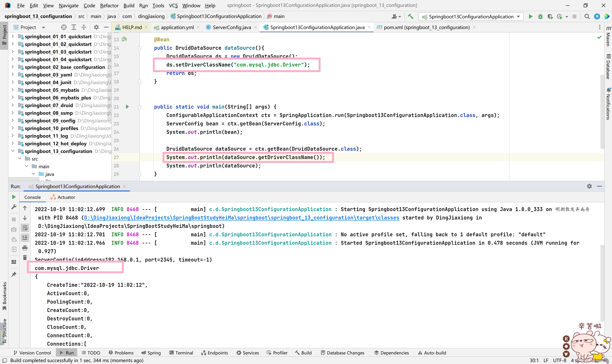Expand all in the Project tool window

click(74, 27)
